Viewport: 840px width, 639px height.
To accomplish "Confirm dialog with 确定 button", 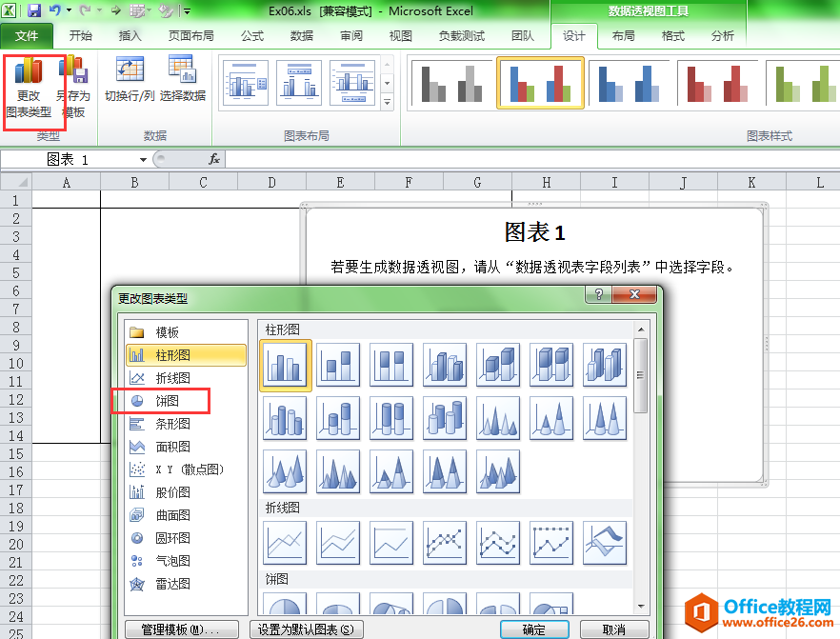I will point(534,629).
